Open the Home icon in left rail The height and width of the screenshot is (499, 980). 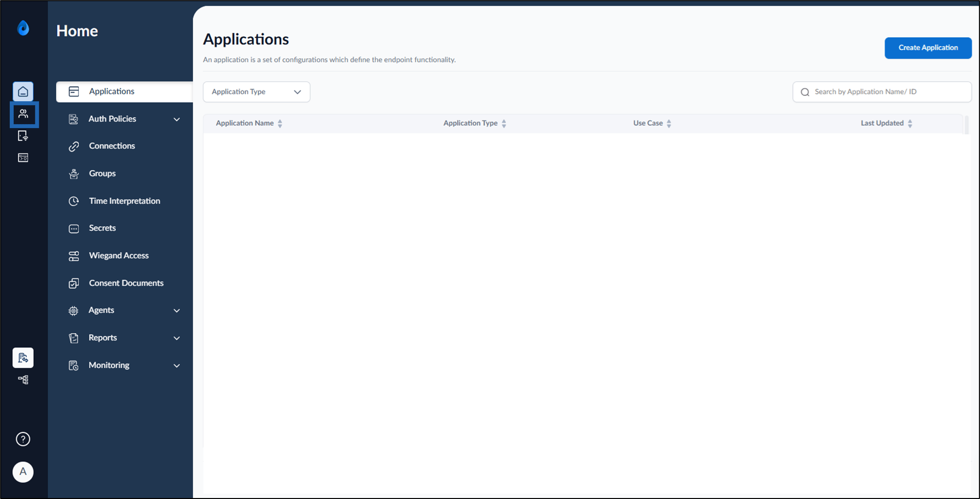(x=23, y=91)
